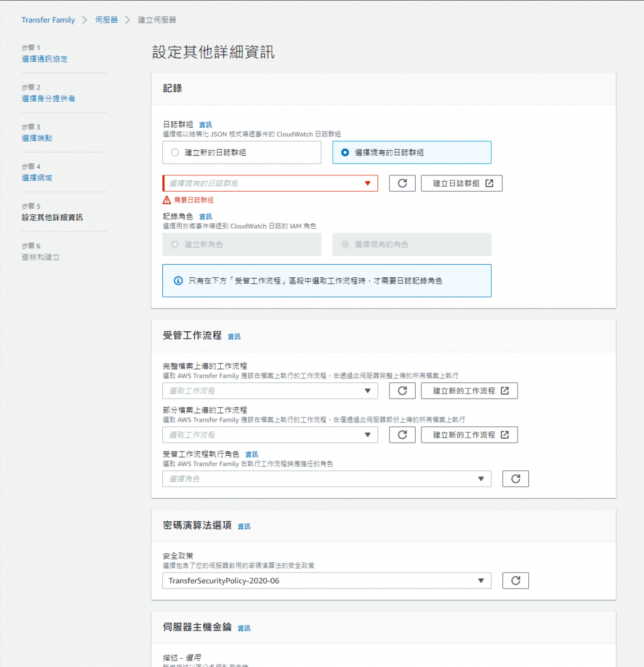
Task: Open 資訊 link next to 伺服器主機金鑰
Action: (x=244, y=628)
